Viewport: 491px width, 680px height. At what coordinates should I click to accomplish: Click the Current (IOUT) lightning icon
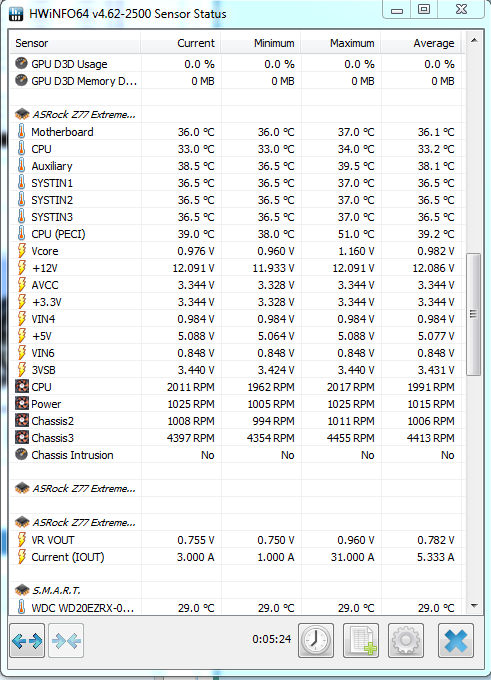[21, 556]
